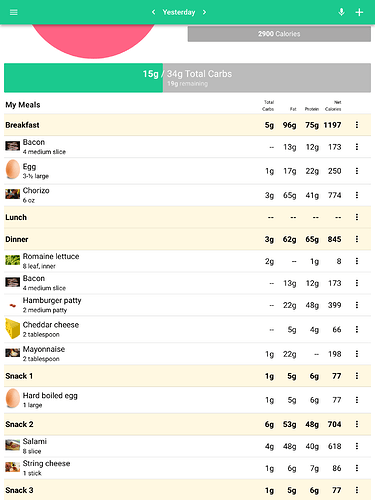The width and height of the screenshot is (375, 500).
Task: Open Snack 2 three-dot menu
Action: 357,424
